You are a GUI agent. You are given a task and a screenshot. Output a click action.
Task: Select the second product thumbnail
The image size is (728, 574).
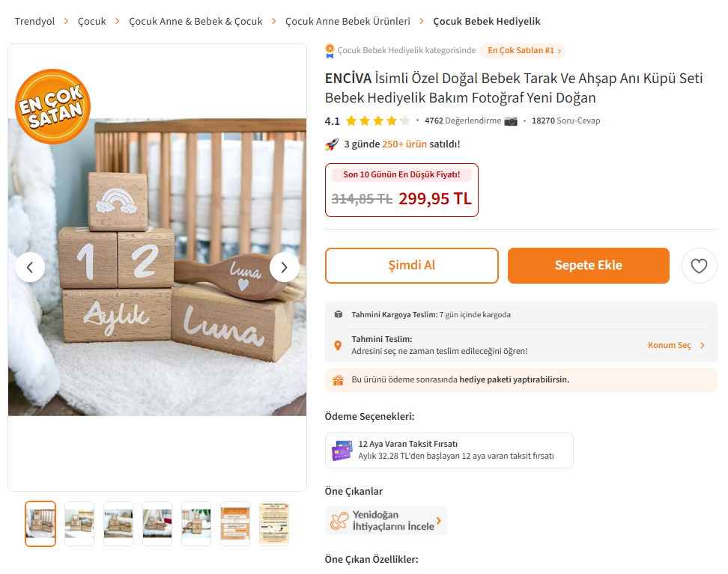tap(79, 524)
